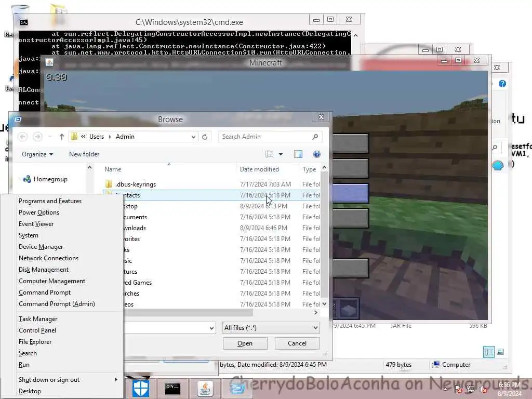Open the Run dialog entry
Image resolution: width=532 pixels, height=399 pixels.
pos(24,365)
